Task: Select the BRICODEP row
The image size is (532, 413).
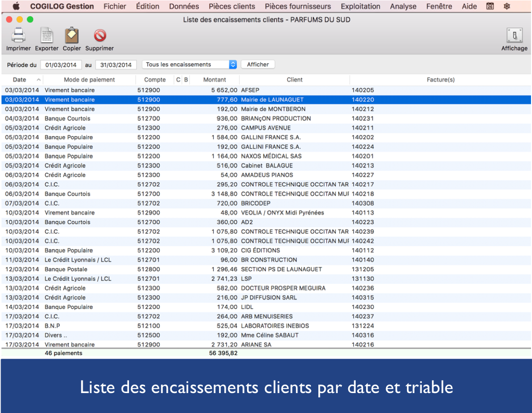Action: (266, 204)
